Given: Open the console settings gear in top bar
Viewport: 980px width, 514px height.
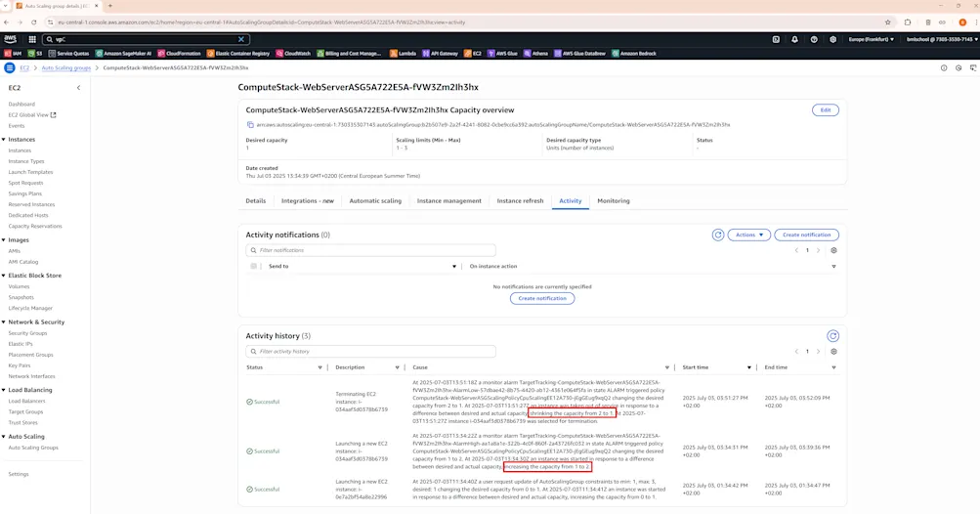Looking at the screenshot, I should click(832, 39).
